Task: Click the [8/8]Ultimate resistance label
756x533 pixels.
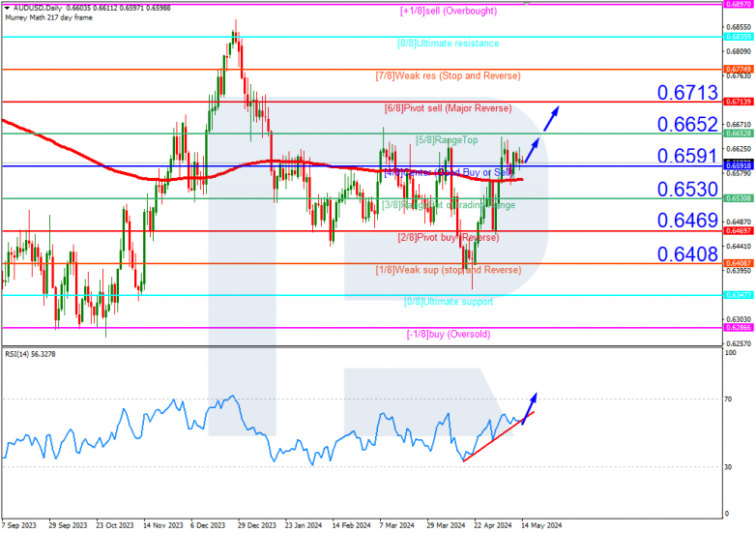Action: tap(449, 44)
